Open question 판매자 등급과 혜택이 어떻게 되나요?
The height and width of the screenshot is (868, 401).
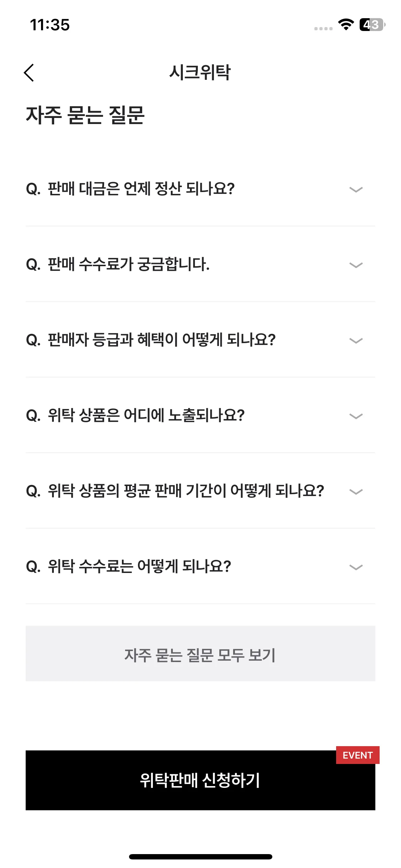(200, 340)
